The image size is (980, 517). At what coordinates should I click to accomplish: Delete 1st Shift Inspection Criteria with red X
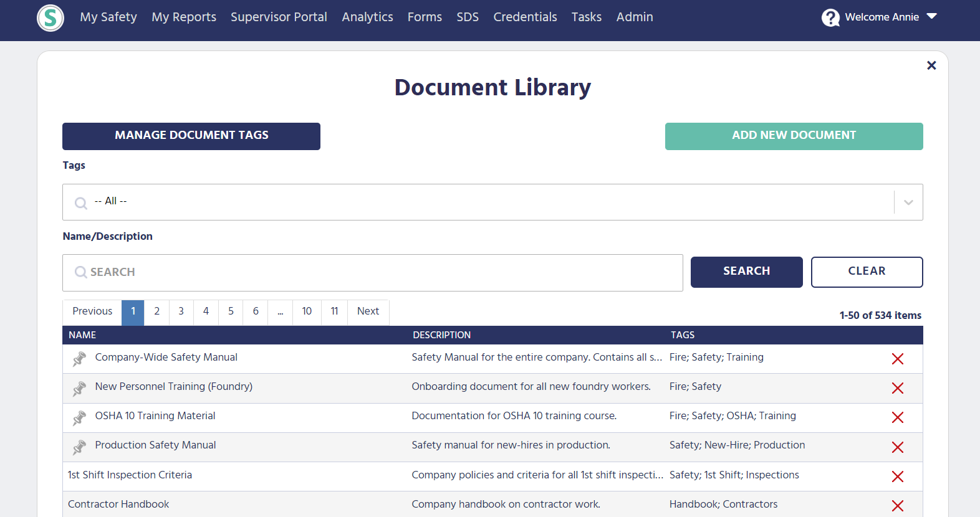(x=898, y=477)
